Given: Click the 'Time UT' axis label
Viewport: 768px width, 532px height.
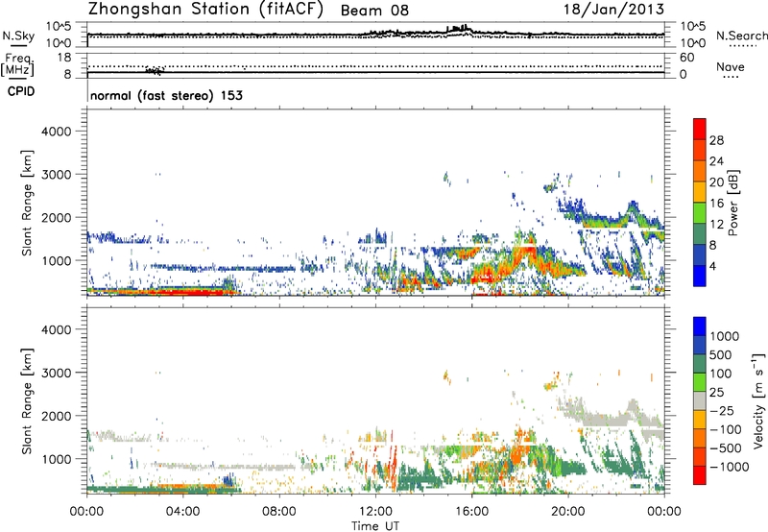Looking at the screenshot, I should click(375, 526).
